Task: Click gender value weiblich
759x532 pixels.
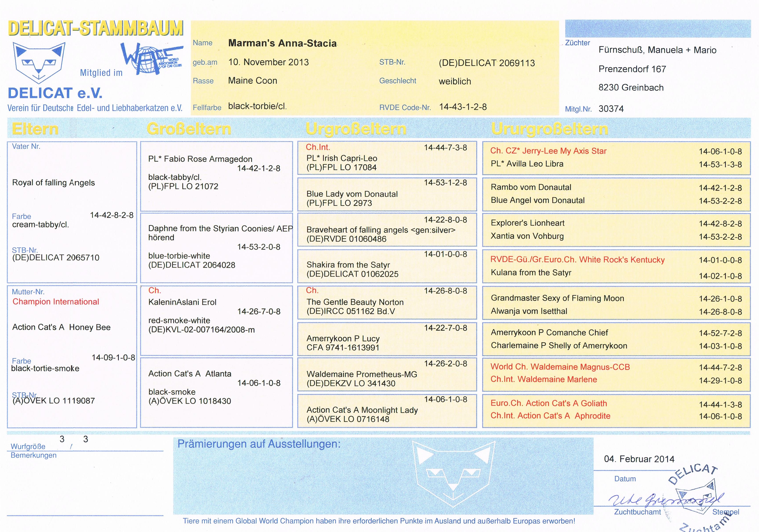Action: (455, 81)
